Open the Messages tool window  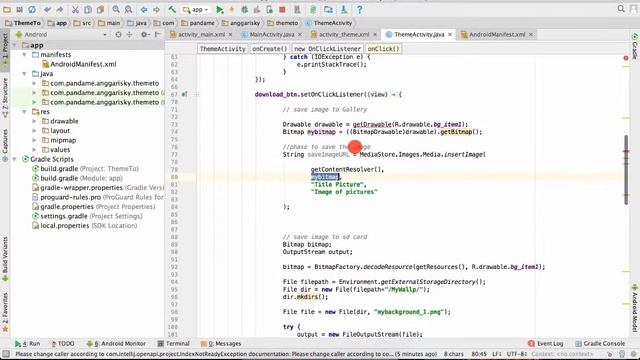[x=221, y=344]
